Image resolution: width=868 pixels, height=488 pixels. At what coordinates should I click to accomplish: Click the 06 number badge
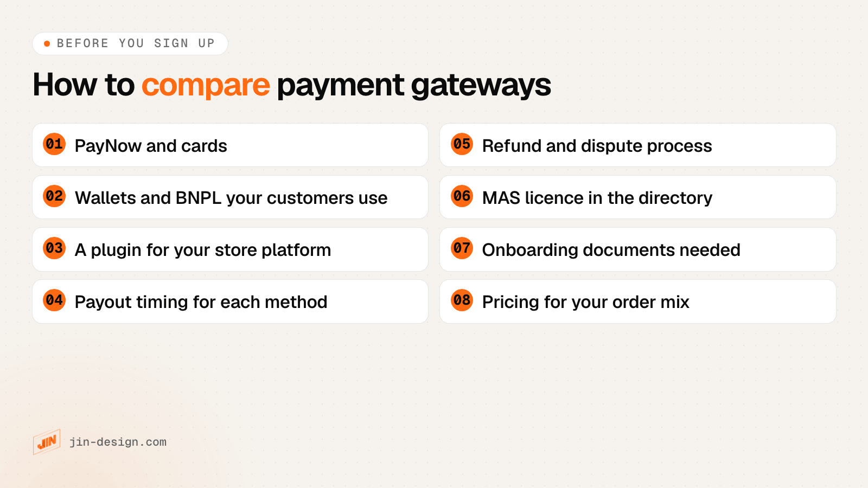click(x=462, y=196)
